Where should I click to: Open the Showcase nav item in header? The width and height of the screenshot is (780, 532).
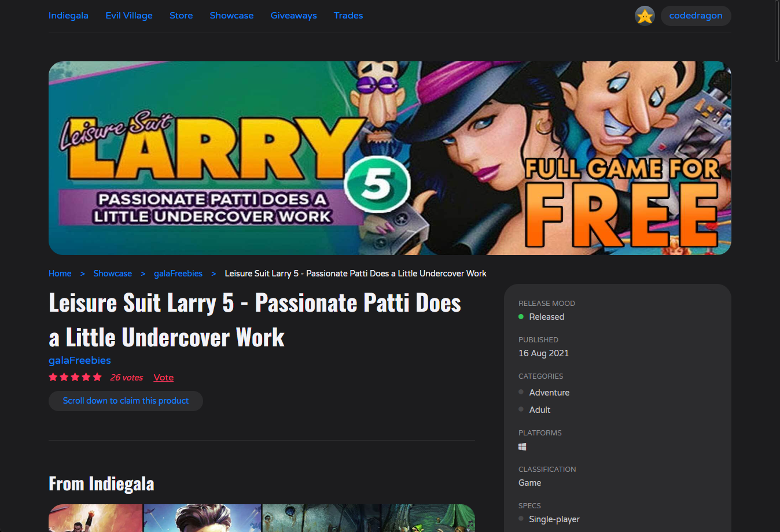[231, 16]
